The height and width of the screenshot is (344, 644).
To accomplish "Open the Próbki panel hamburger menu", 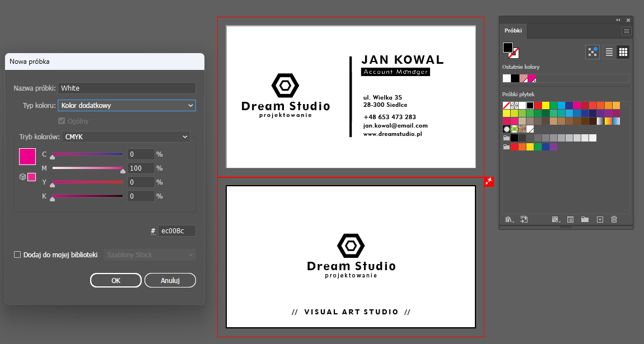I will [626, 31].
